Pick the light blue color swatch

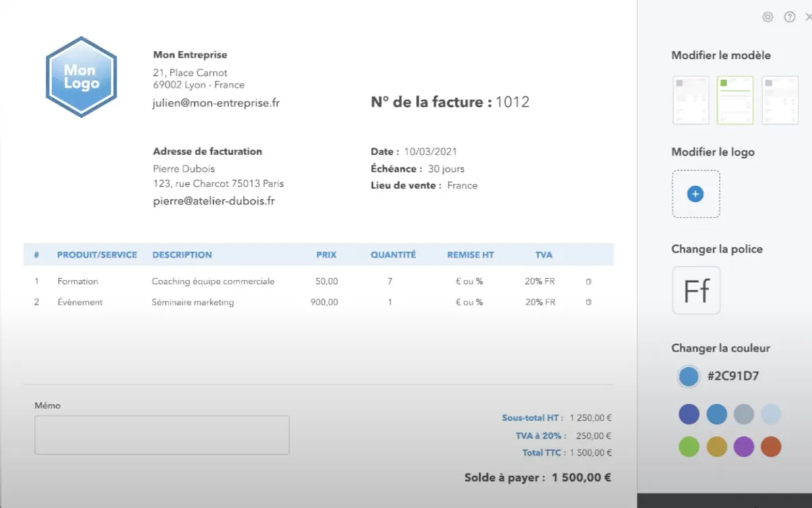(771, 415)
